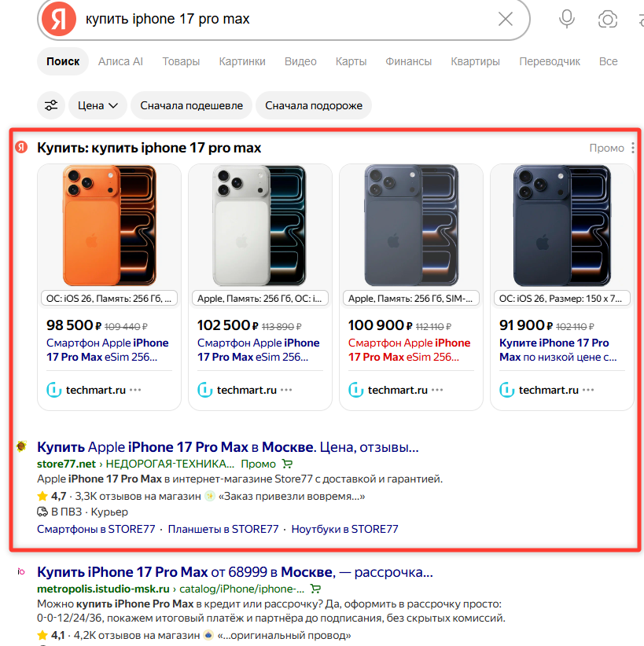The height and width of the screenshot is (646, 644).
Task: Clear the search query with X icon
Action: point(505,19)
